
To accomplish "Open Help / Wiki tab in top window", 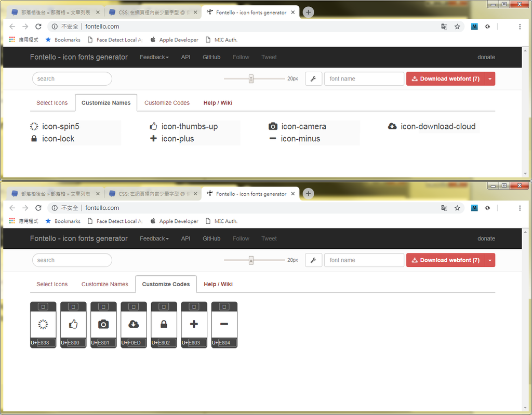I will [x=218, y=103].
